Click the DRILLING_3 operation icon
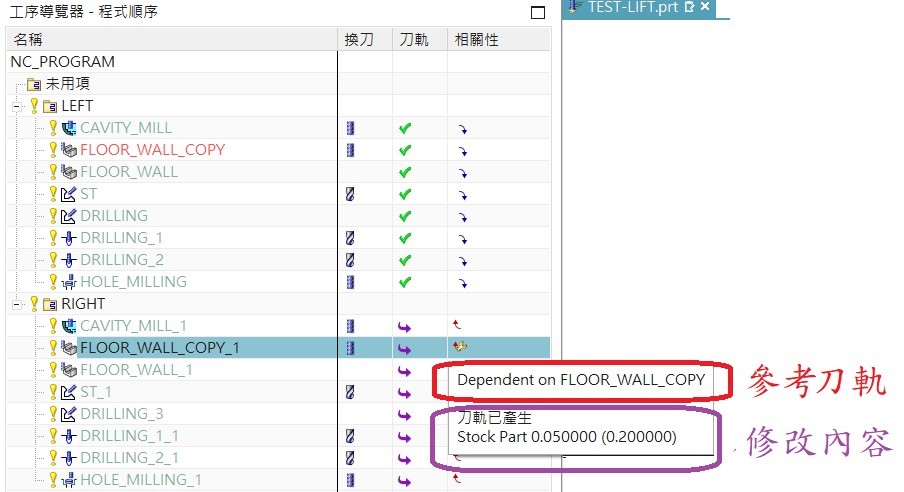The image size is (904, 492). click(x=69, y=414)
